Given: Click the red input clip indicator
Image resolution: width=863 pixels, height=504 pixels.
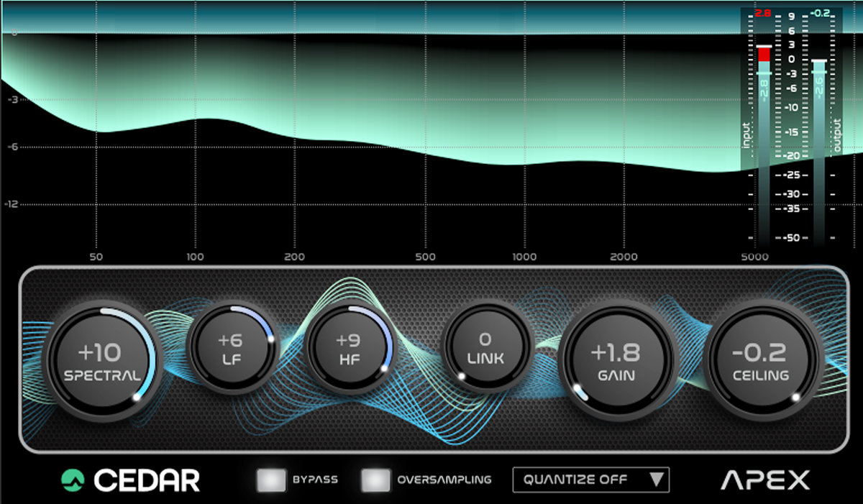Looking at the screenshot, I should point(764,54).
